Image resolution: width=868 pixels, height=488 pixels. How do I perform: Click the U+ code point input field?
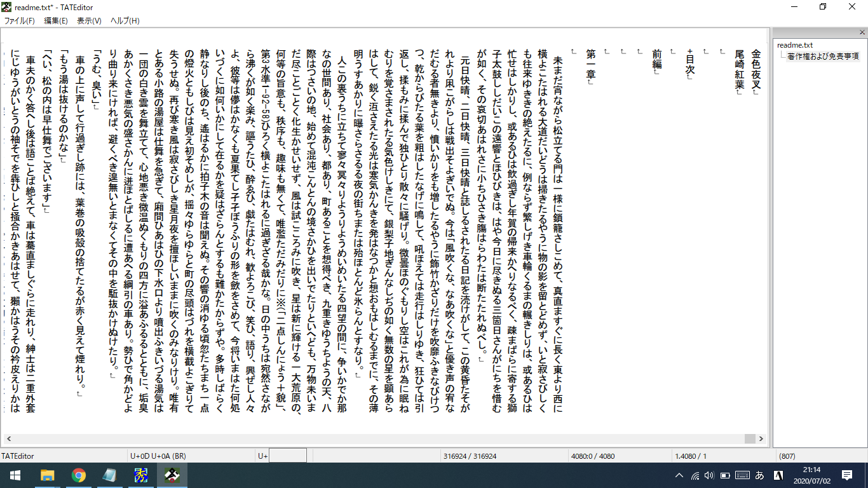pos(288,456)
